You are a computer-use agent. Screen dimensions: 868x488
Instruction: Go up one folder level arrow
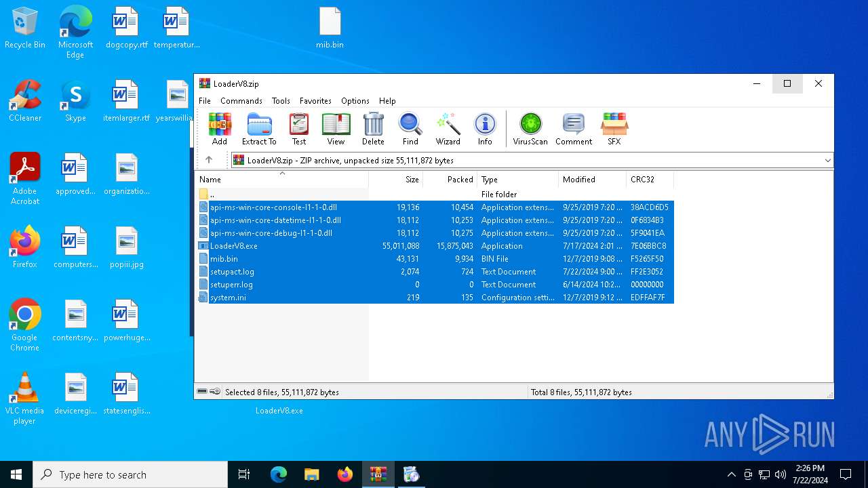[209, 160]
